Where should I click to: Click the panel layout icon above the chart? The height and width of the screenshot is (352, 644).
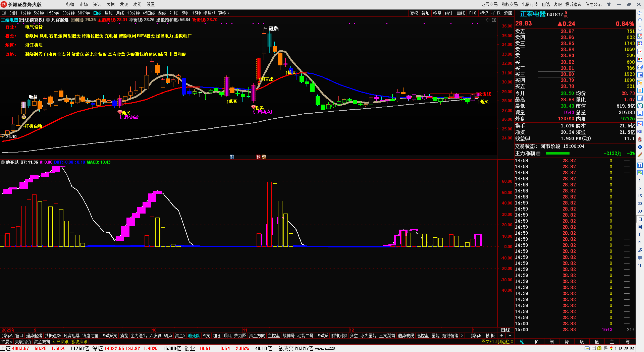[x=494, y=20]
